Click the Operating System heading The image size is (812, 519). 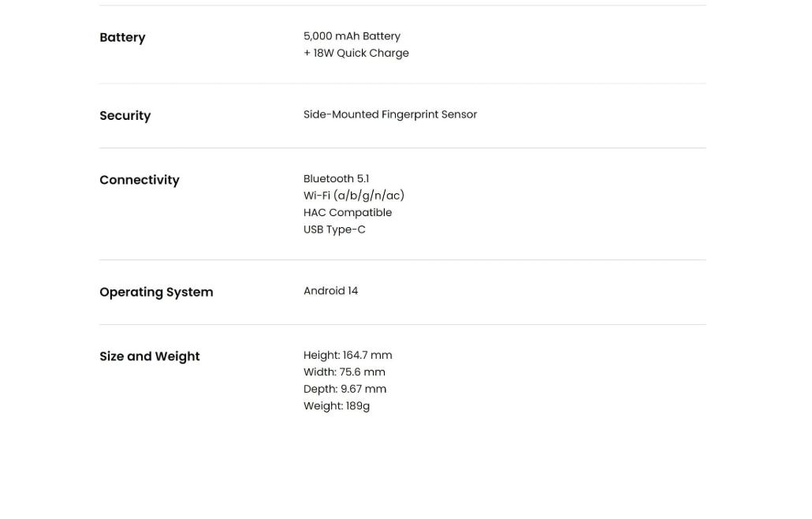tap(156, 293)
